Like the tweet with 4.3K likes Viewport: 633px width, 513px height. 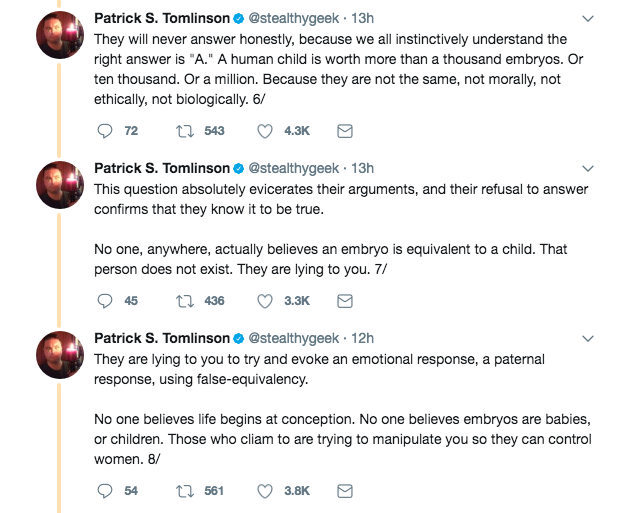click(x=265, y=131)
